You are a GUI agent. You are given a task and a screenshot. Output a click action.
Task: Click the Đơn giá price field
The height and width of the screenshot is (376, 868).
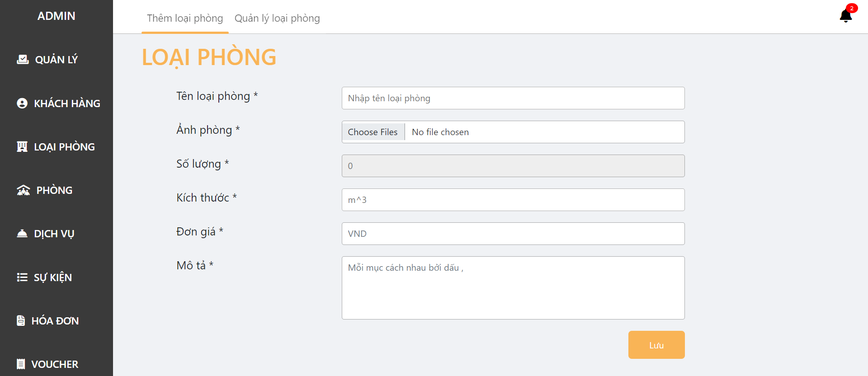click(513, 234)
